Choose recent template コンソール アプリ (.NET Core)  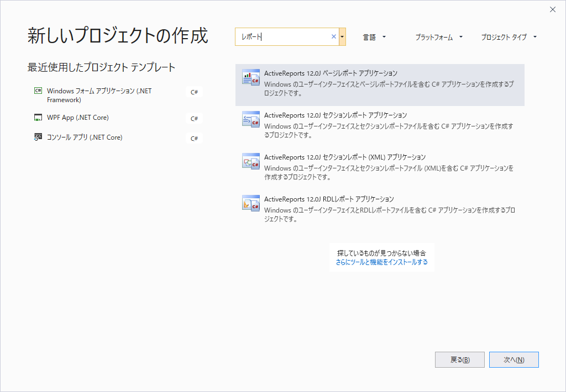pyautogui.click(x=85, y=137)
